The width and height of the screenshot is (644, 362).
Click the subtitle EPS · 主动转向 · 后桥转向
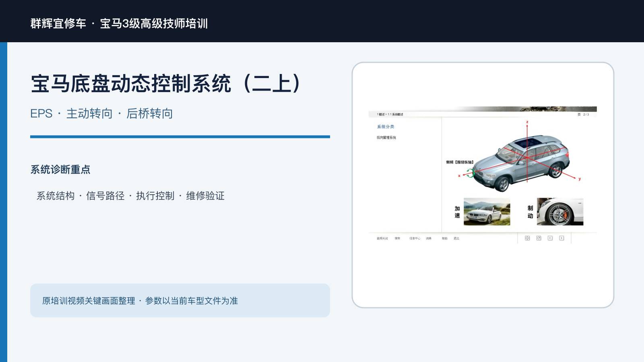pos(101,113)
